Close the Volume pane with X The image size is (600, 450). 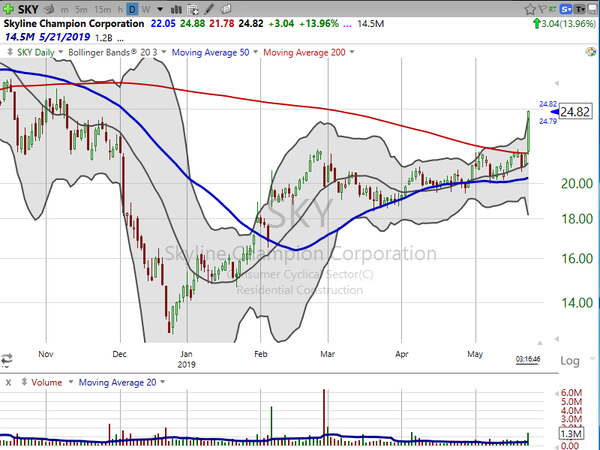[x=8, y=382]
